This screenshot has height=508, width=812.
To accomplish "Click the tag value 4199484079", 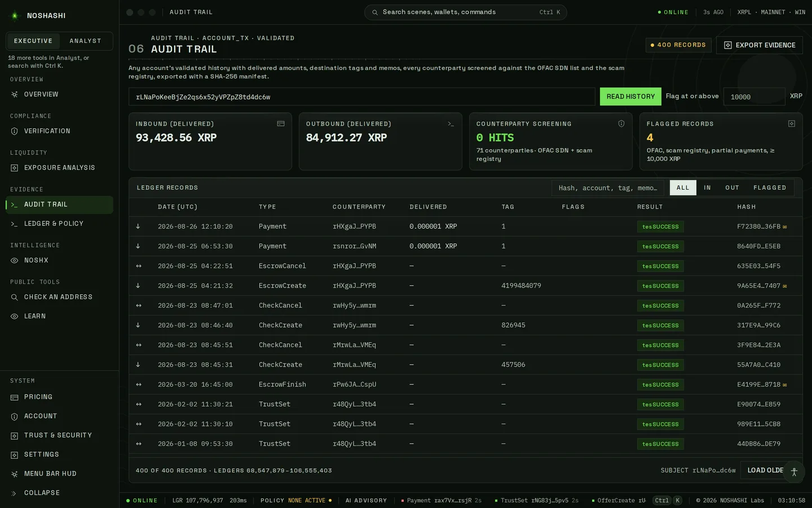I will click(521, 286).
